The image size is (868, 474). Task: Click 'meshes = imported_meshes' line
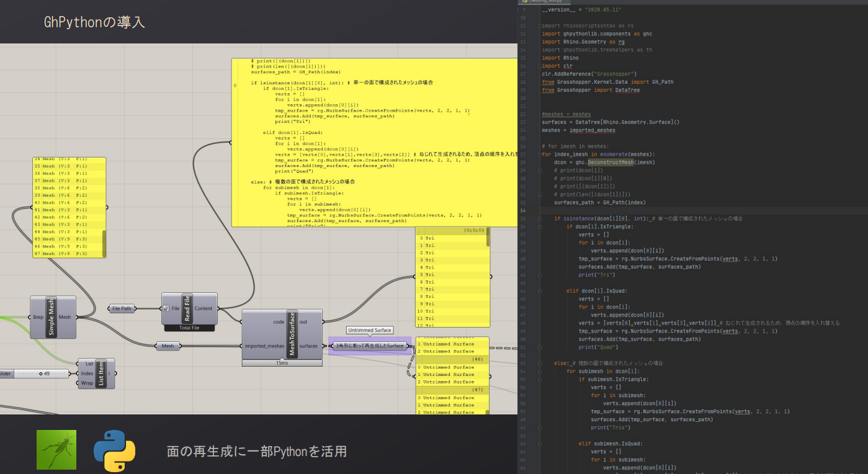point(579,130)
